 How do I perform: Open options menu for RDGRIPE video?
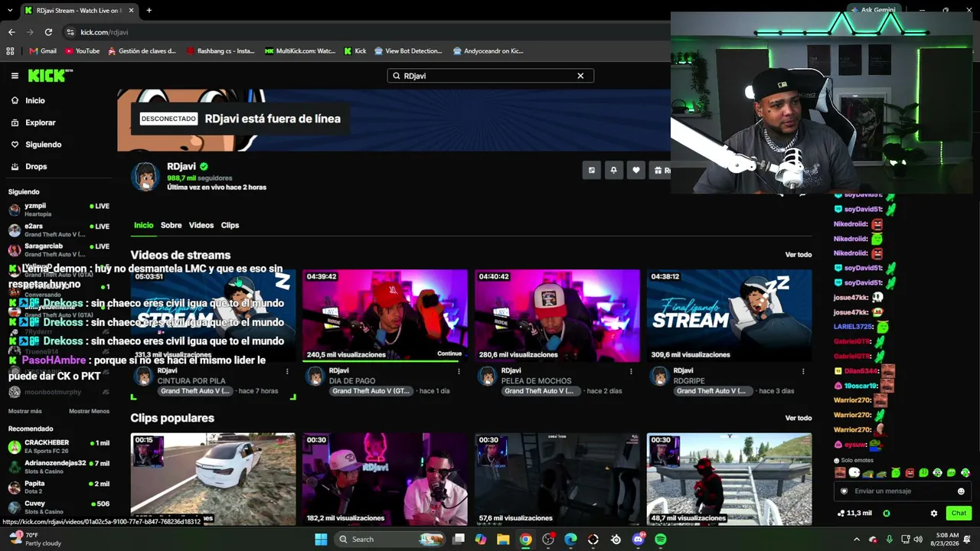pyautogui.click(x=804, y=371)
